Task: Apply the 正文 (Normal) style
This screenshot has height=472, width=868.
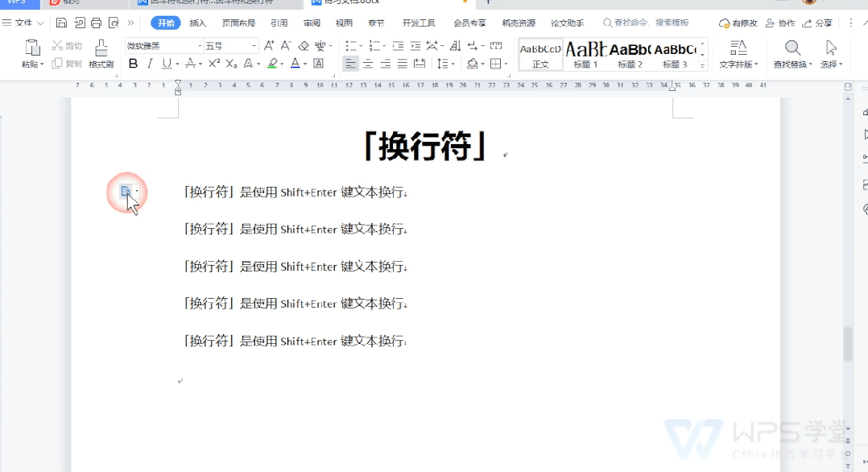Action: point(540,54)
